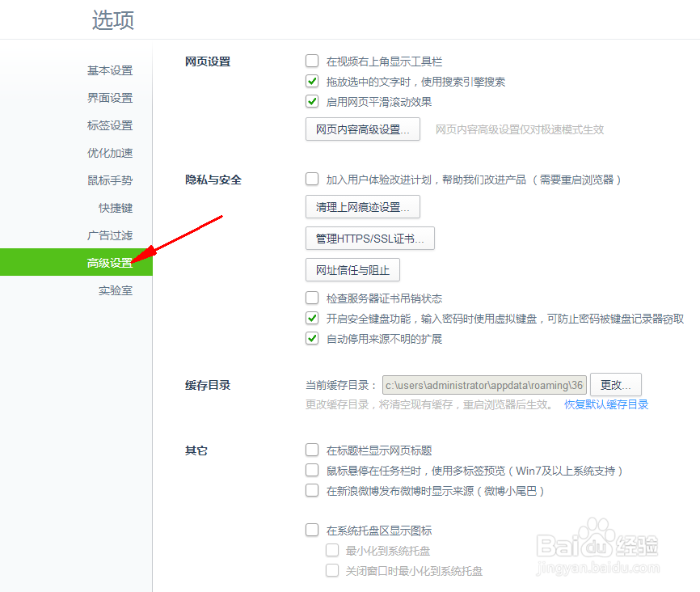Click 更改... cache directory button
This screenshot has height=592, width=700.
[616, 385]
